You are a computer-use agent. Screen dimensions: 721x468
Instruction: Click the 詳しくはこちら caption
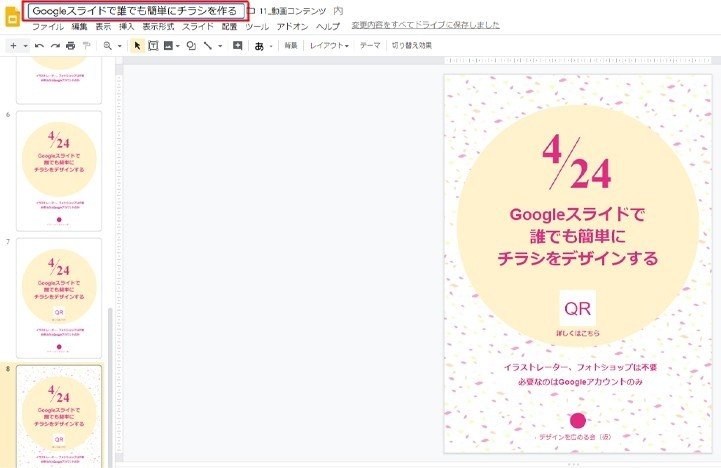[x=578, y=333]
